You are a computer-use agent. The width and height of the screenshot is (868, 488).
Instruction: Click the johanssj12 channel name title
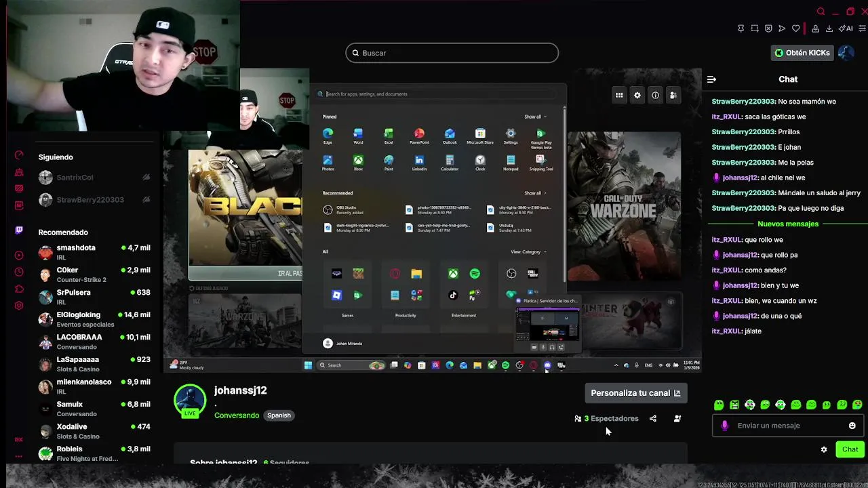pyautogui.click(x=241, y=390)
